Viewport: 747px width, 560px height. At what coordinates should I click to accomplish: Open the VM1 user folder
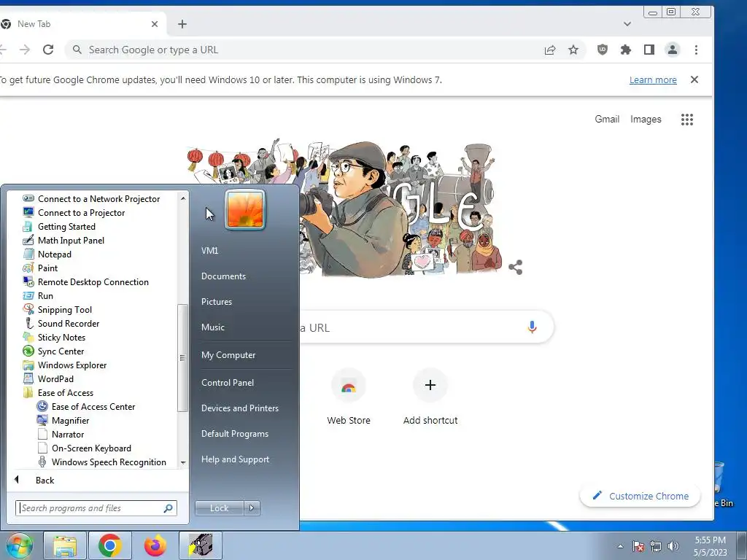tap(209, 251)
